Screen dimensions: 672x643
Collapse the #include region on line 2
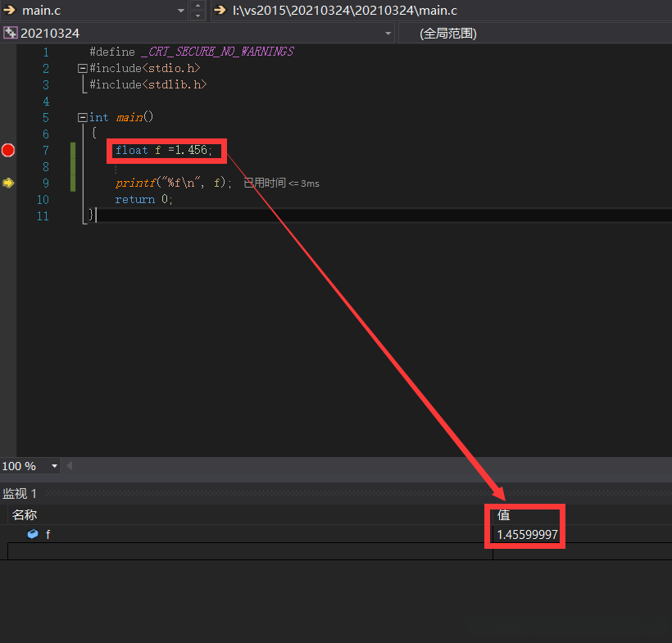pyautogui.click(x=82, y=68)
